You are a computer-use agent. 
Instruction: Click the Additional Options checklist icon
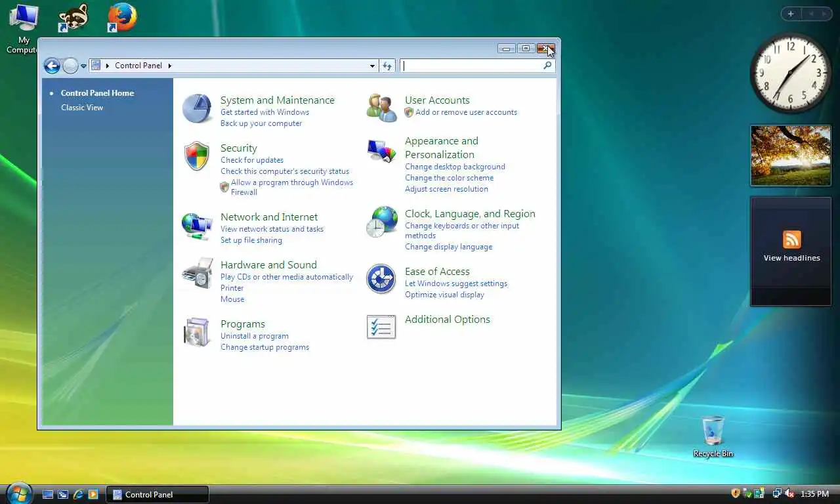[x=381, y=327]
